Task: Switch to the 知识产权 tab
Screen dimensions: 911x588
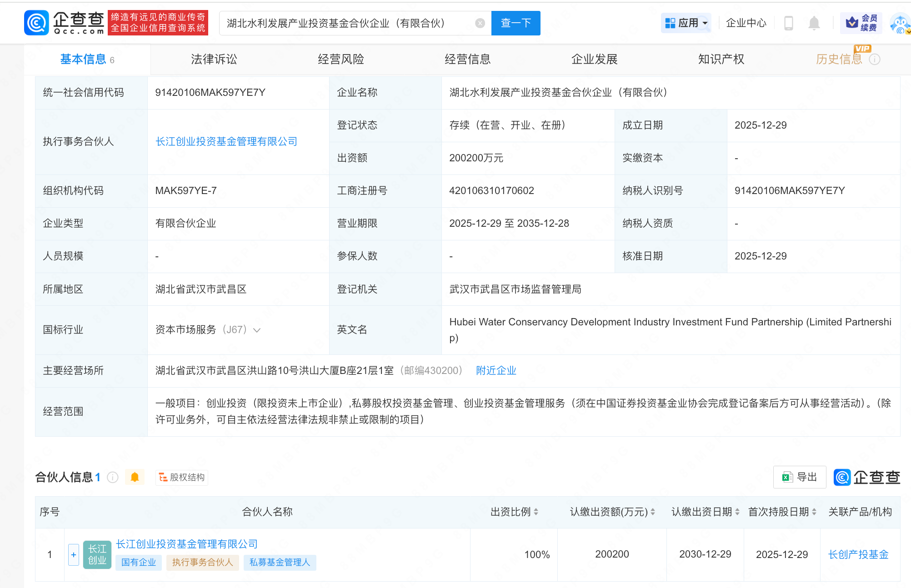Action: pos(721,60)
